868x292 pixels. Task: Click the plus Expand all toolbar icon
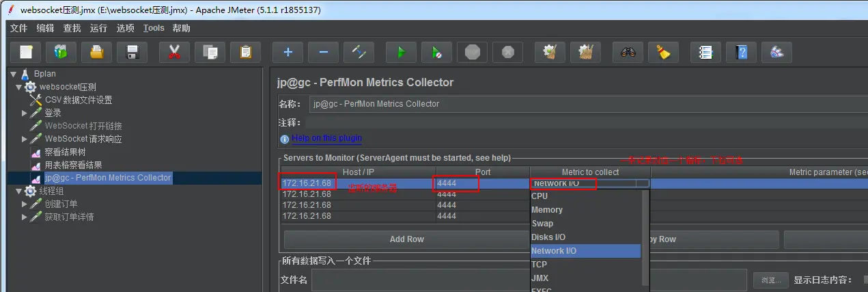coord(288,52)
